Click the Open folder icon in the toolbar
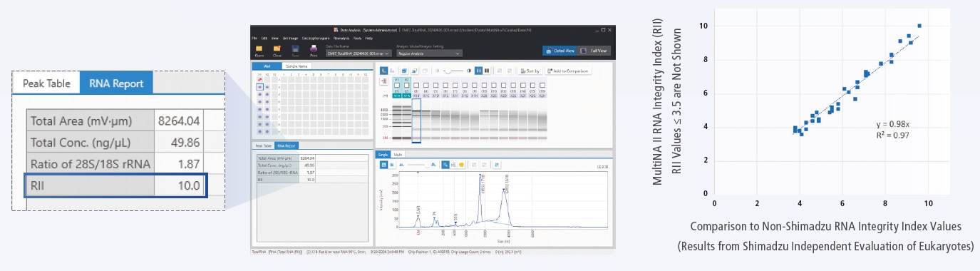 click(x=259, y=48)
